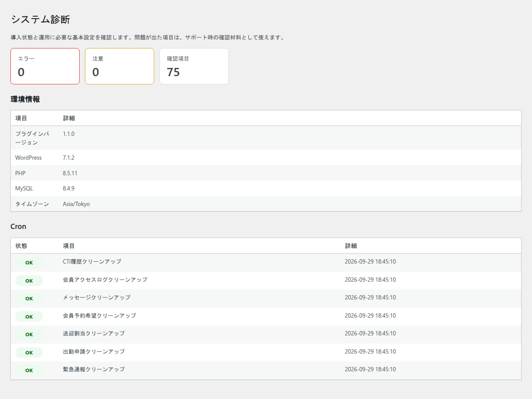Click the MySQL row label
532x399 pixels.
pos(24,189)
